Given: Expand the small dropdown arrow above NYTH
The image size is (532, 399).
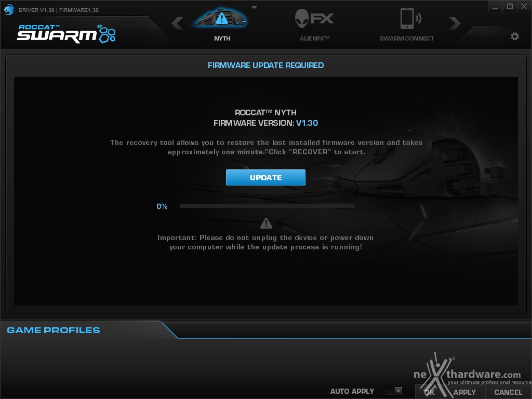Looking at the screenshot, I should click(254, 7).
